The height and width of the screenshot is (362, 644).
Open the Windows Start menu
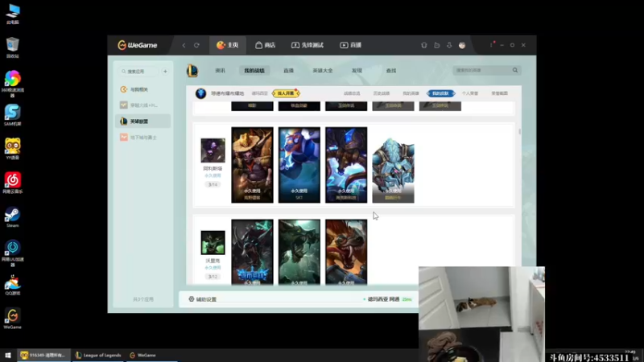pos(8,356)
